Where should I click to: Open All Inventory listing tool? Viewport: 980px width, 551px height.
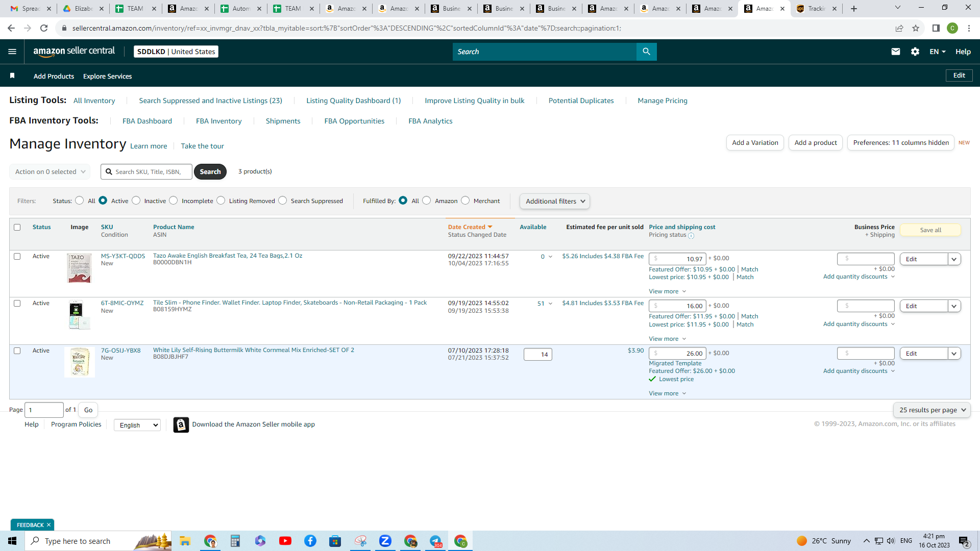coord(94,101)
